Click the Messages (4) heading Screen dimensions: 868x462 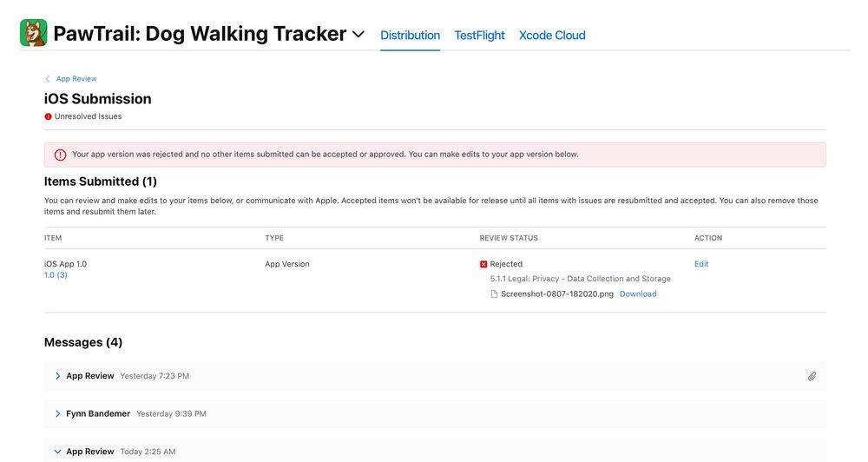pos(83,342)
